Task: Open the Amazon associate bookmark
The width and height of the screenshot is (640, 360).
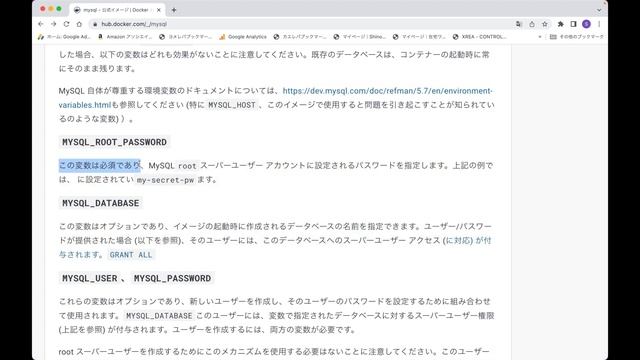Action: (x=124, y=37)
